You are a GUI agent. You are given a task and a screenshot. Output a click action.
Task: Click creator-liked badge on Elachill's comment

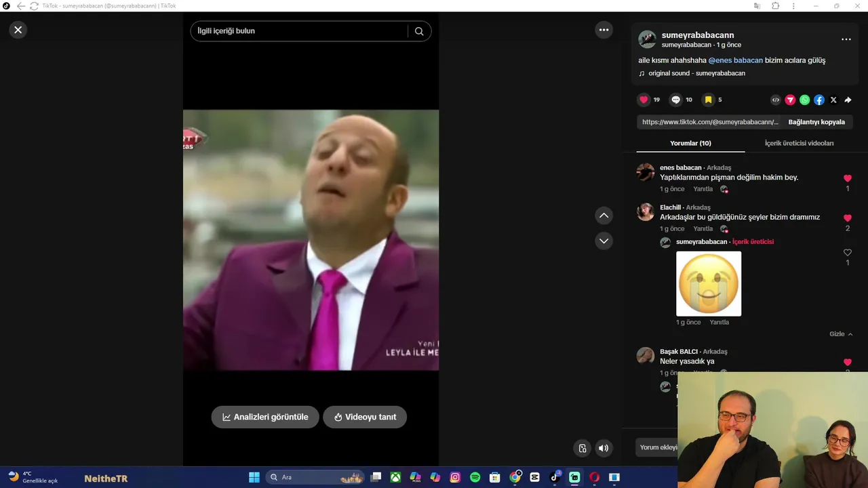click(x=724, y=229)
